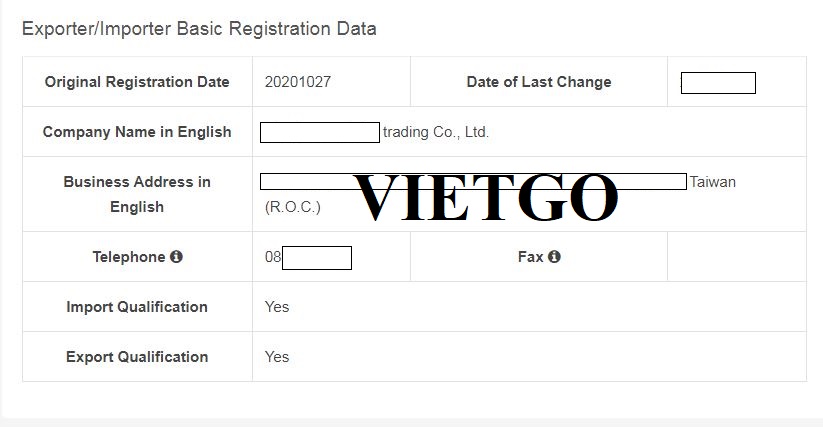Click the blank box for Date of Last Change
This screenshot has width=823, height=427.
tap(718, 83)
